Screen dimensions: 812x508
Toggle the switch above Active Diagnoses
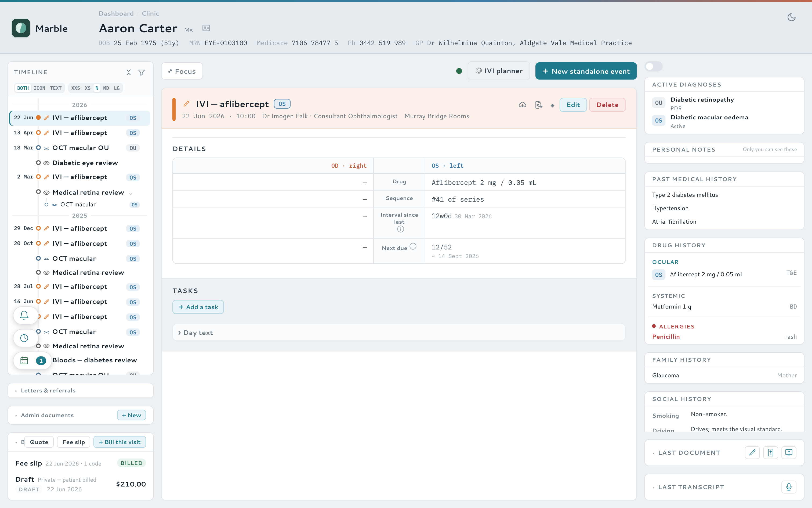pyautogui.click(x=654, y=66)
